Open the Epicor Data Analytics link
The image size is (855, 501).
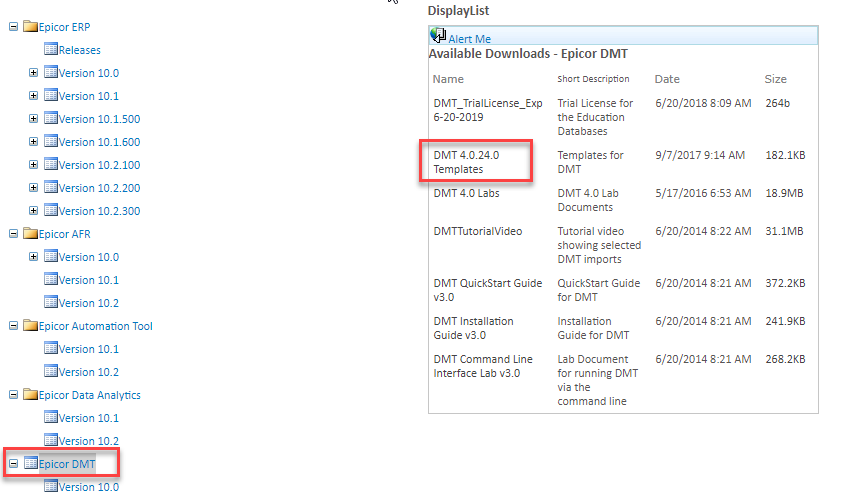pyautogui.click(x=90, y=395)
